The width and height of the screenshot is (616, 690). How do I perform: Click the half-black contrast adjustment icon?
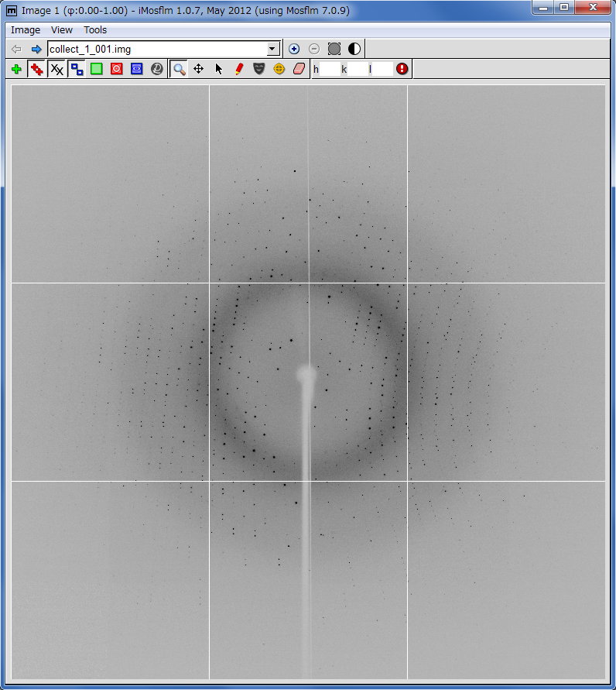coord(354,49)
